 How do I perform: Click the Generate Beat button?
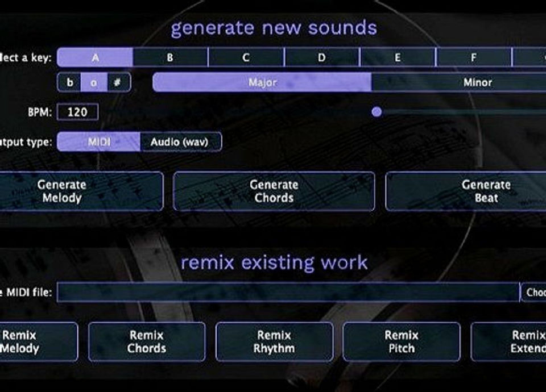click(x=466, y=191)
